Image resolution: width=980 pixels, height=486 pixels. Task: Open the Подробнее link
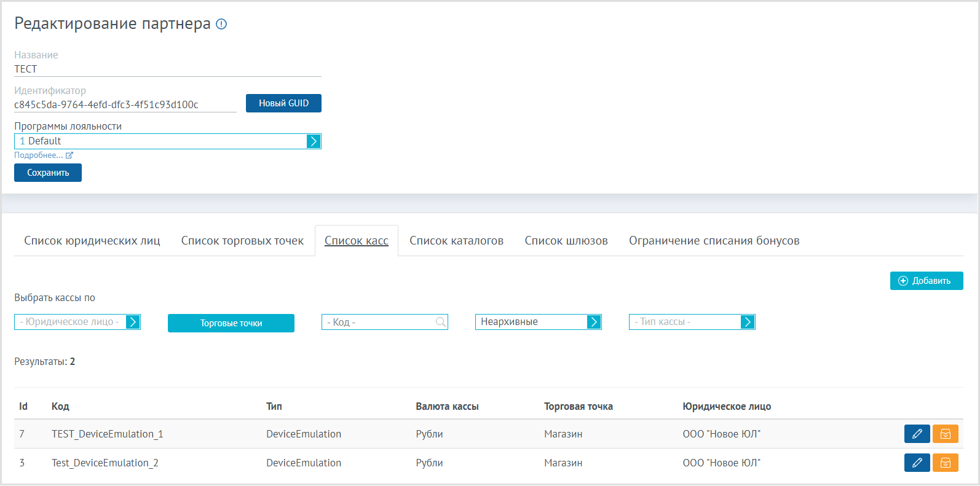pyautogui.click(x=39, y=155)
